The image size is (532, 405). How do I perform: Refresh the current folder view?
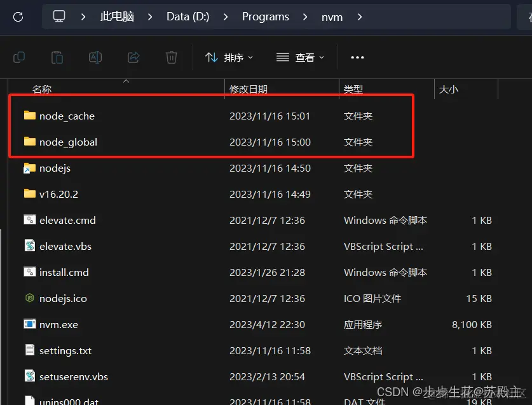pyautogui.click(x=18, y=17)
